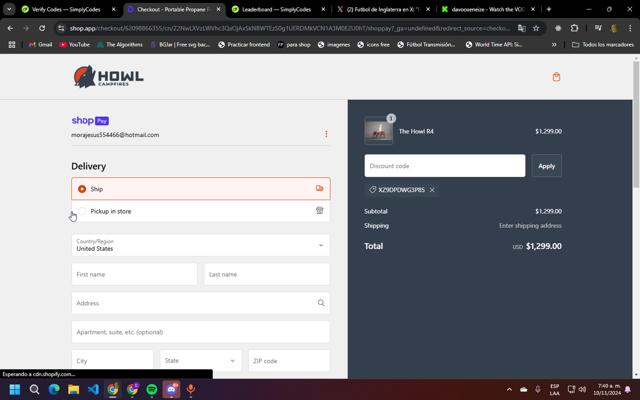The width and height of the screenshot is (640, 400).
Task: Switch to the davooxeneize Kick tab
Action: pyautogui.click(x=487, y=9)
